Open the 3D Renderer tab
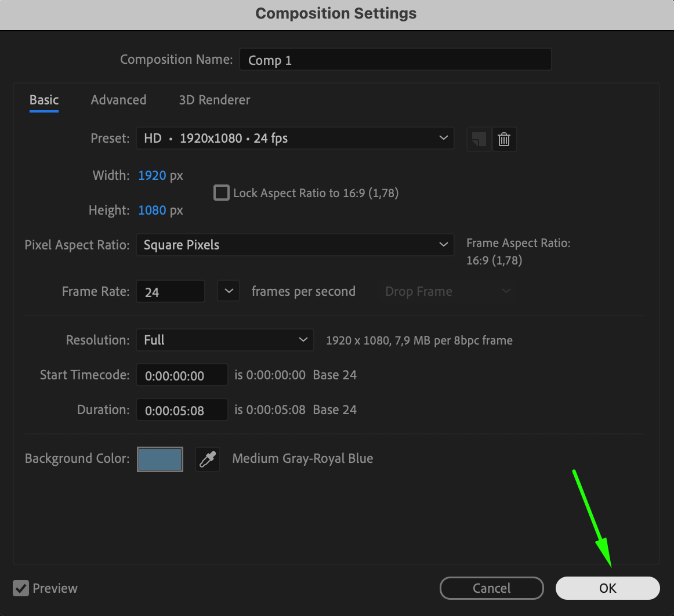Image resolution: width=674 pixels, height=616 pixels. 215,100
